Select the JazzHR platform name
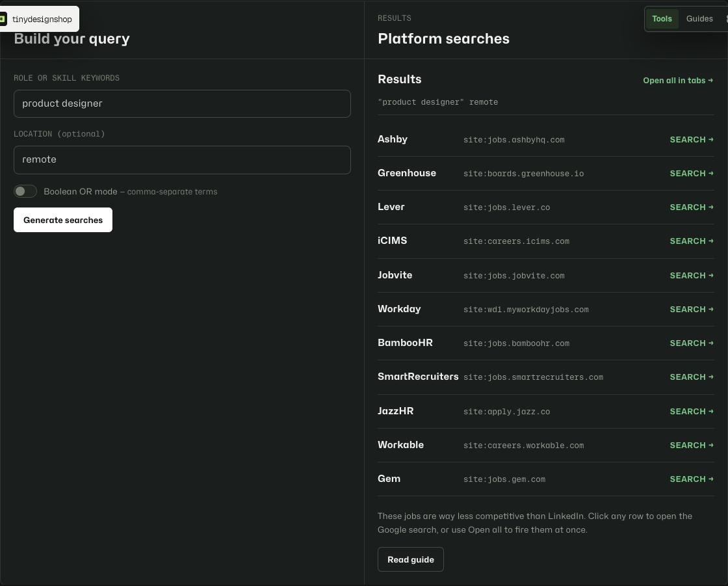The image size is (728, 586). [x=396, y=411]
